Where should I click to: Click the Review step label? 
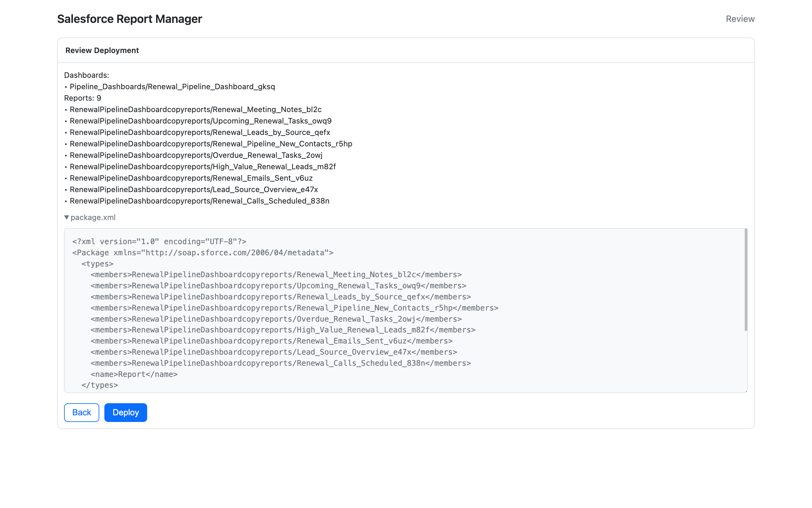point(740,19)
